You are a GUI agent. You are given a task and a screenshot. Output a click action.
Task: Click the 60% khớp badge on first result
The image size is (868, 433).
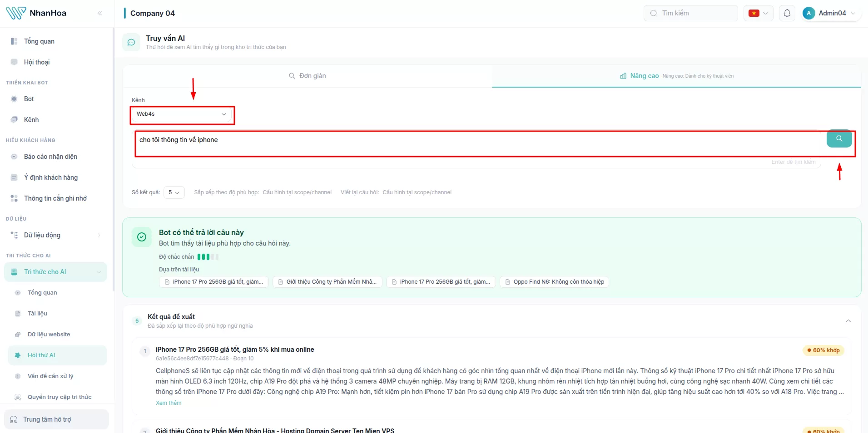coord(823,350)
